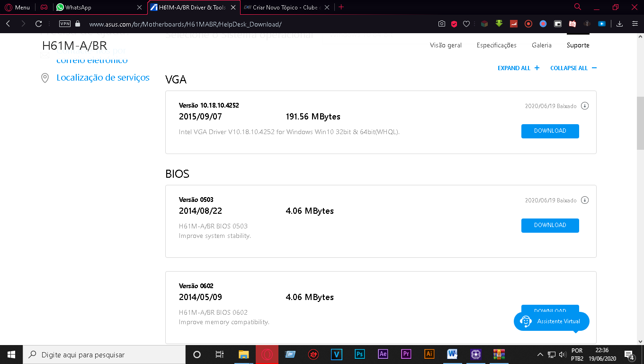The height and width of the screenshot is (364, 644).
Task: Click the blue circle record extension
Action: click(543, 24)
